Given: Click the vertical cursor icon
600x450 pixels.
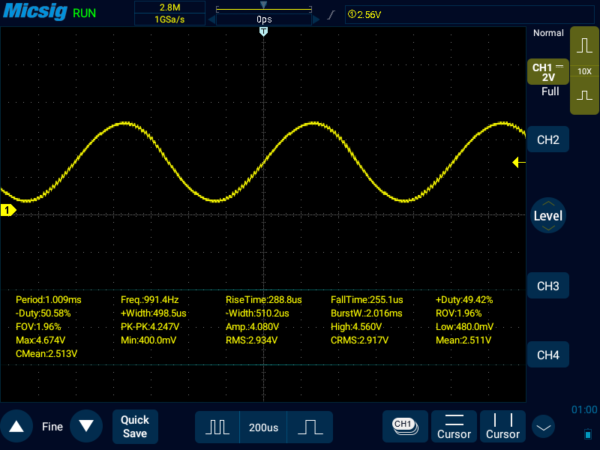Looking at the screenshot, I should coord(502,426).
